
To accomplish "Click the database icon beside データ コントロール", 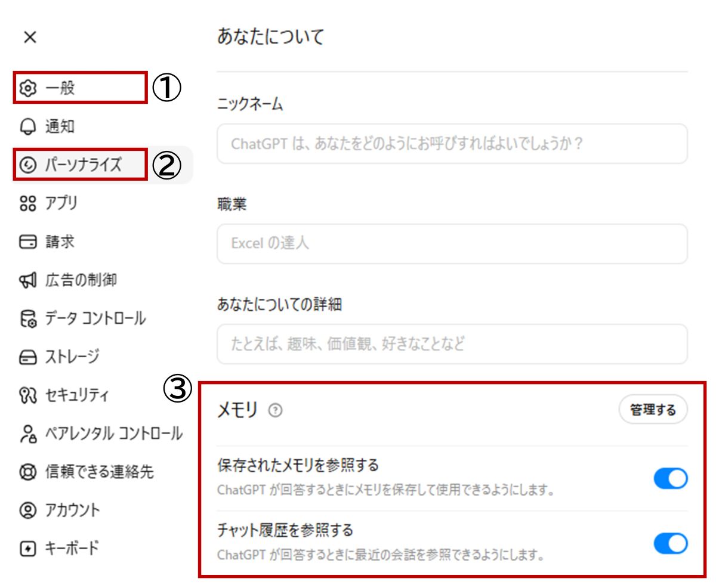I will [27, 319].
